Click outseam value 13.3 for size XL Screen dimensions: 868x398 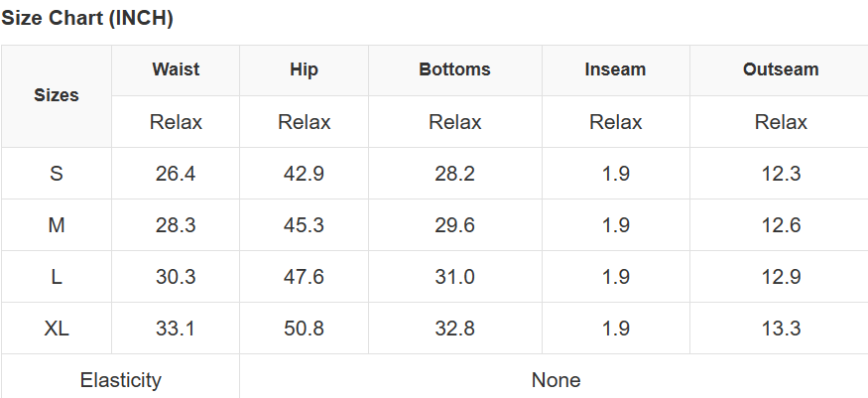tap(781, 329)
